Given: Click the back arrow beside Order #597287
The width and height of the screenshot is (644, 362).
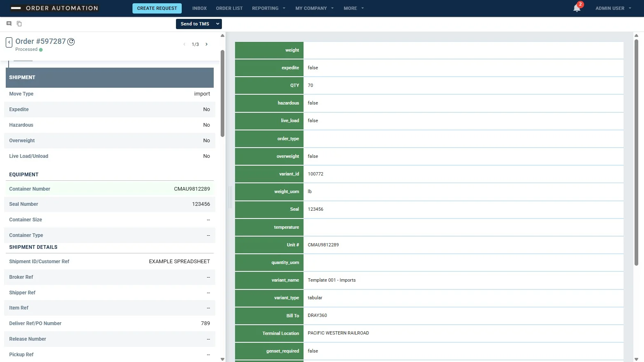Looking at the screenshot, I should point(9,42).
